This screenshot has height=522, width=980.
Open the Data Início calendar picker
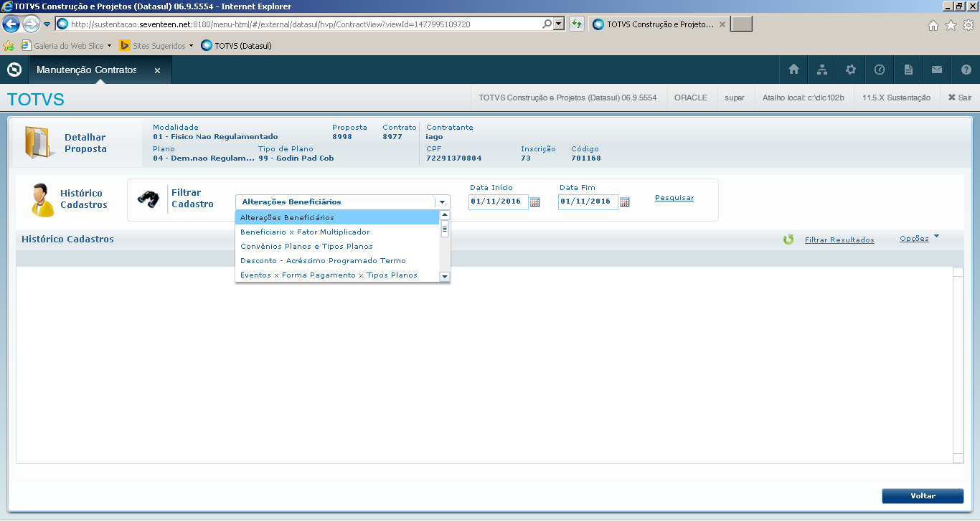pos(535,202)
